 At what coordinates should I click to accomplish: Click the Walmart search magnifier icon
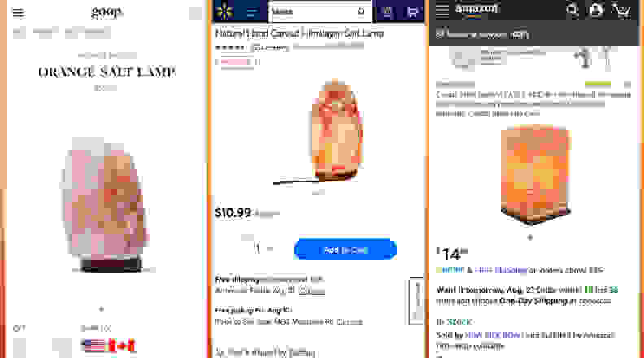[x=361, y=11]
